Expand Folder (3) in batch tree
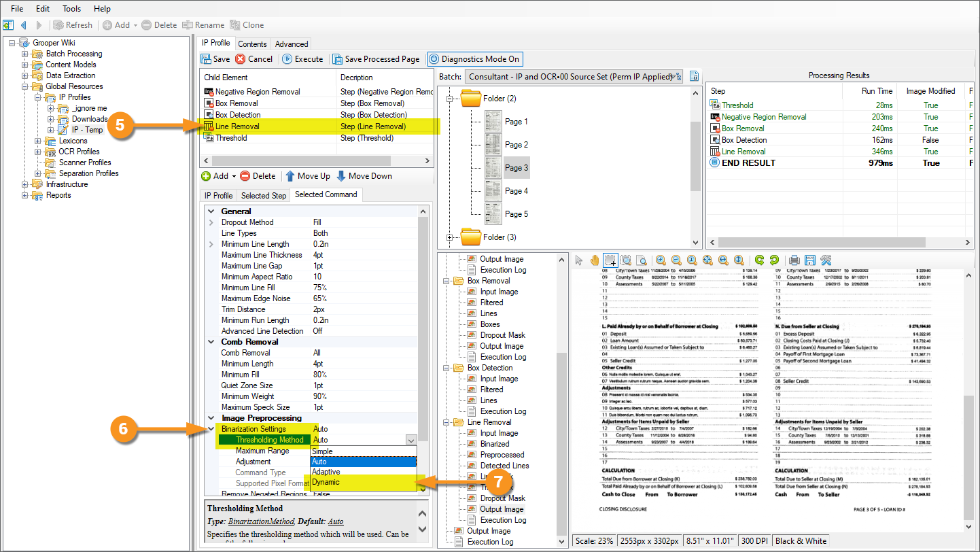The width and height of the screenshot is (980, 552). pos(449,237)
